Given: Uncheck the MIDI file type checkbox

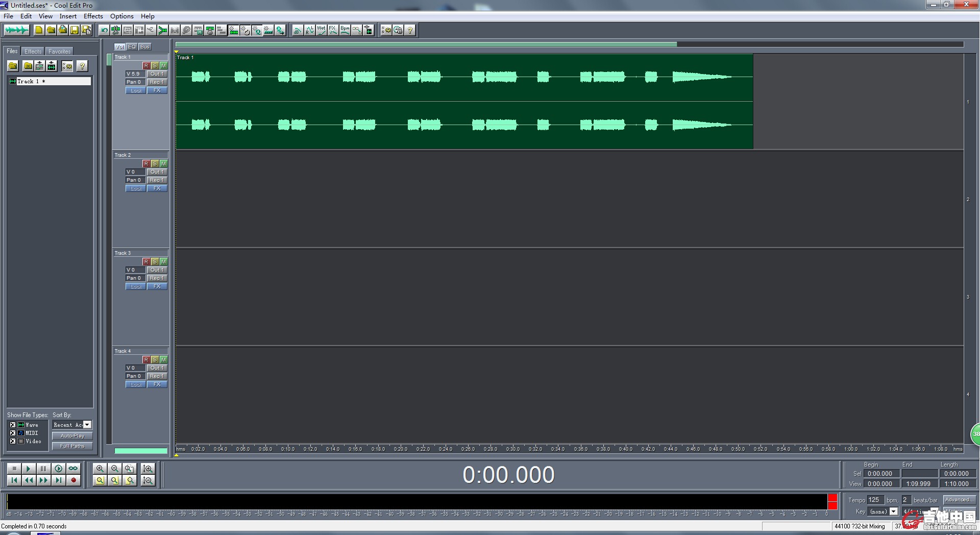Looking at the screenshot, I should [x=13, y=433].
